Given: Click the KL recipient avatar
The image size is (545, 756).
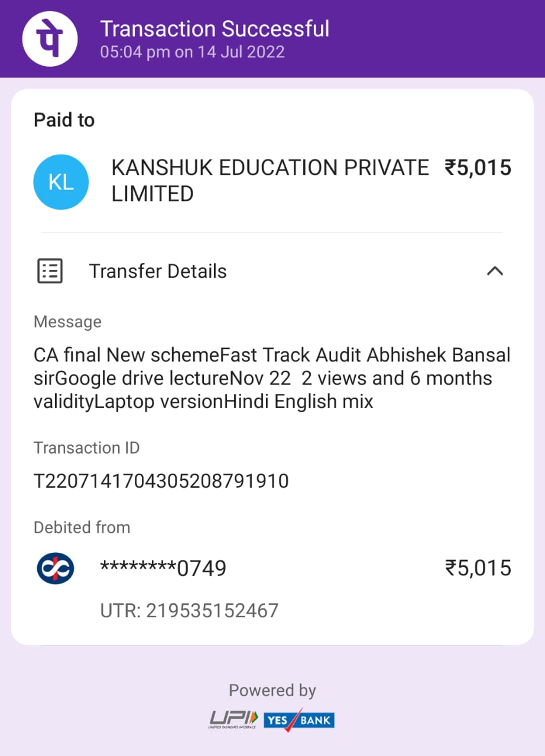Looking at the screenshot, I should click(x=61, y=182).
